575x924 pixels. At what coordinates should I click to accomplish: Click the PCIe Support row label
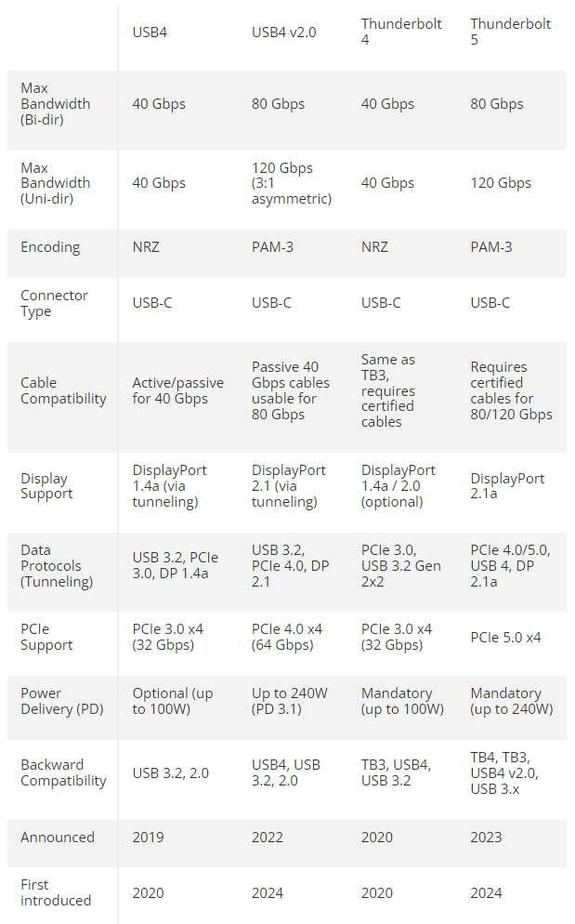click(46, 638)
